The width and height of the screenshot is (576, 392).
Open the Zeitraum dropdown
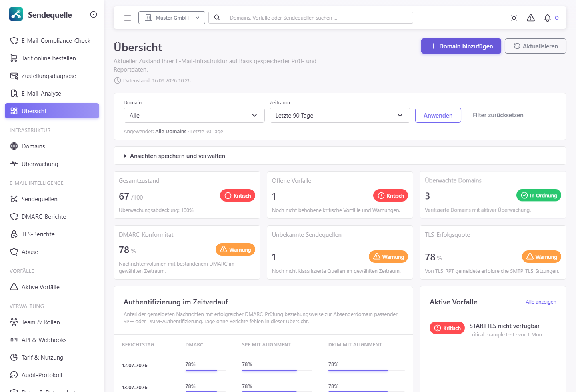click(x=340, y=115)
